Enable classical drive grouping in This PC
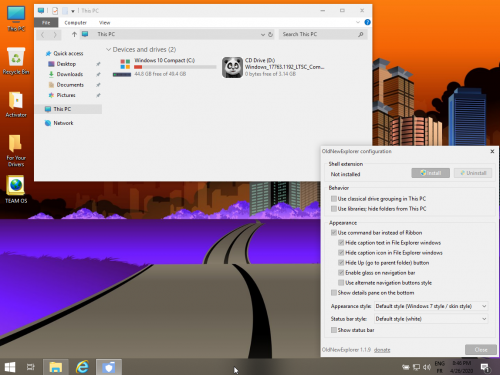 pyautogui.click(x=334, y=199)
